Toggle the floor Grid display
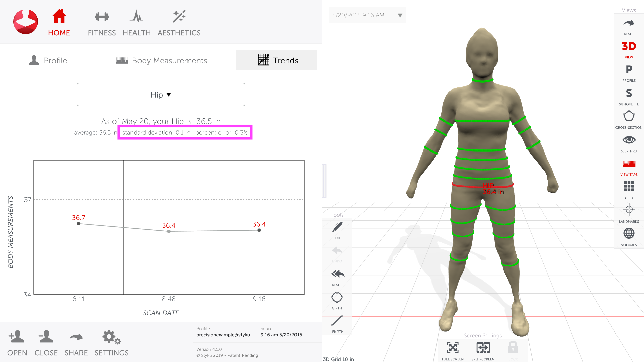 click(x=629, y=186)
